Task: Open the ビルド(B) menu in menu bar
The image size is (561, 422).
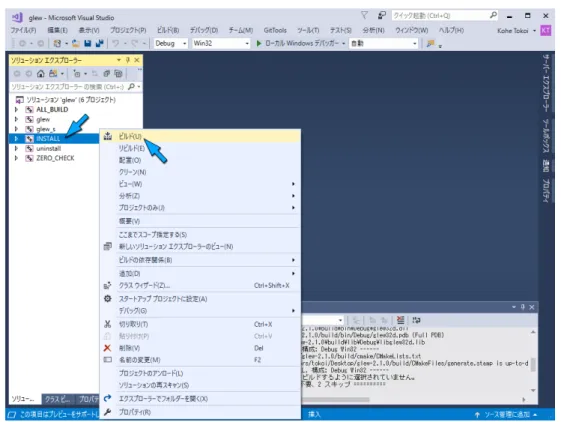Action: click(x=168, y=30)
